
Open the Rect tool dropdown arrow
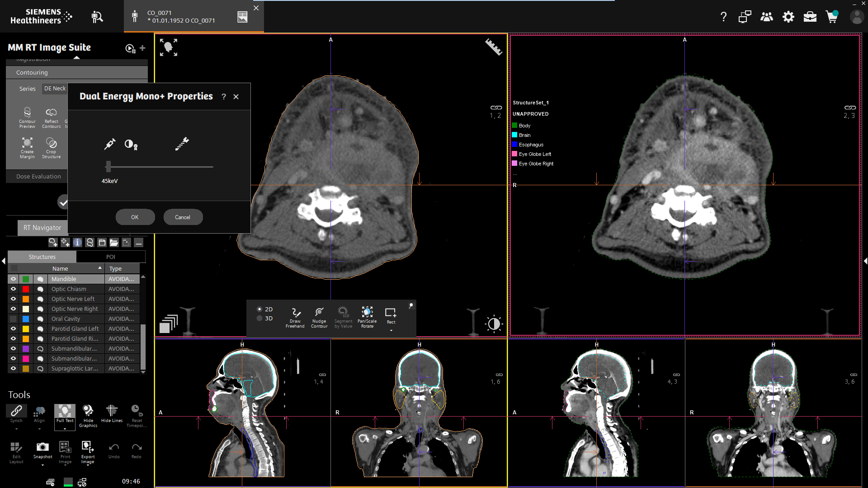[391, 330]
